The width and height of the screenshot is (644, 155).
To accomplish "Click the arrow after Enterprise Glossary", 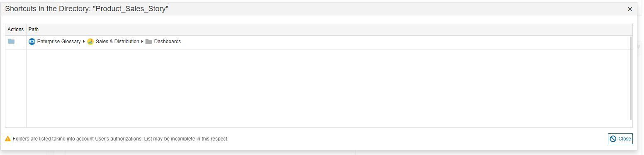I will coord(84,42).
